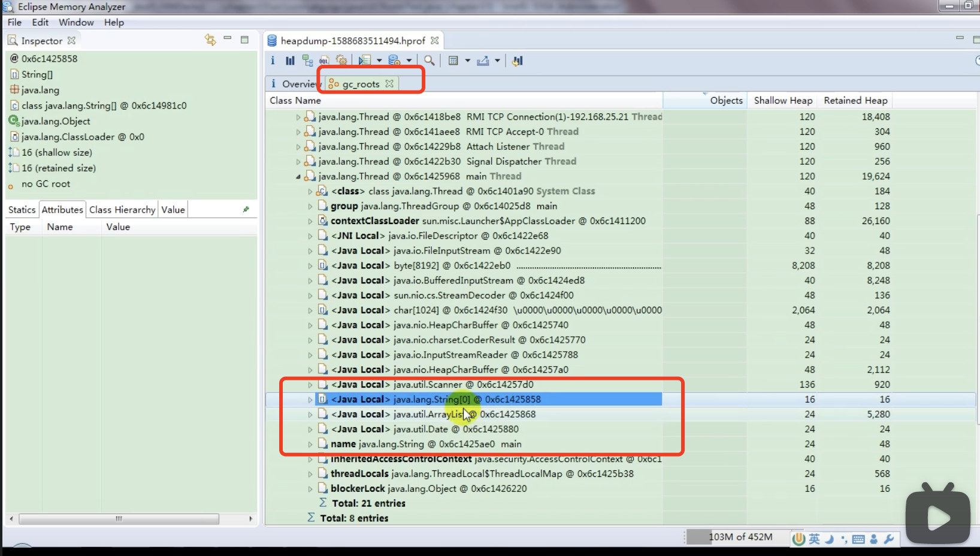Open the reports dropdown arrow
Image resolution: width=980 pixels, height=556 pixels.
379,61
